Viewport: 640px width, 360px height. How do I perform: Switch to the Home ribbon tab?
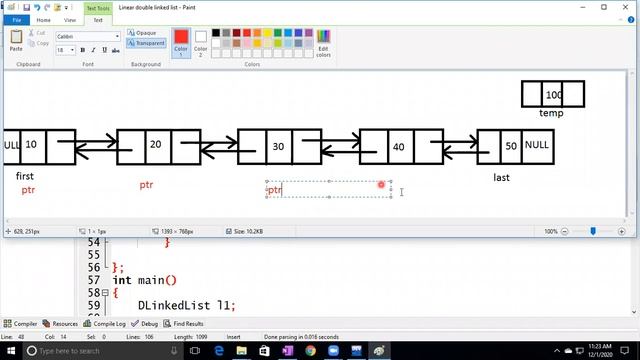click(43, 20)
